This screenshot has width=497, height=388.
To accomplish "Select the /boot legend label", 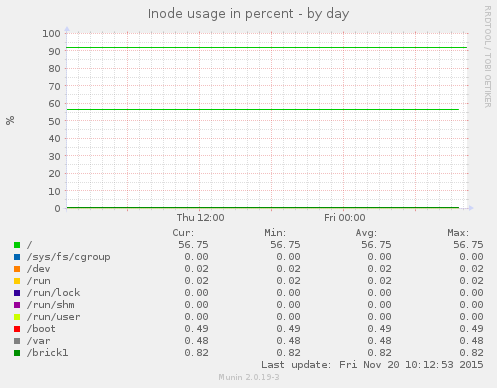I will coord(41,329).
